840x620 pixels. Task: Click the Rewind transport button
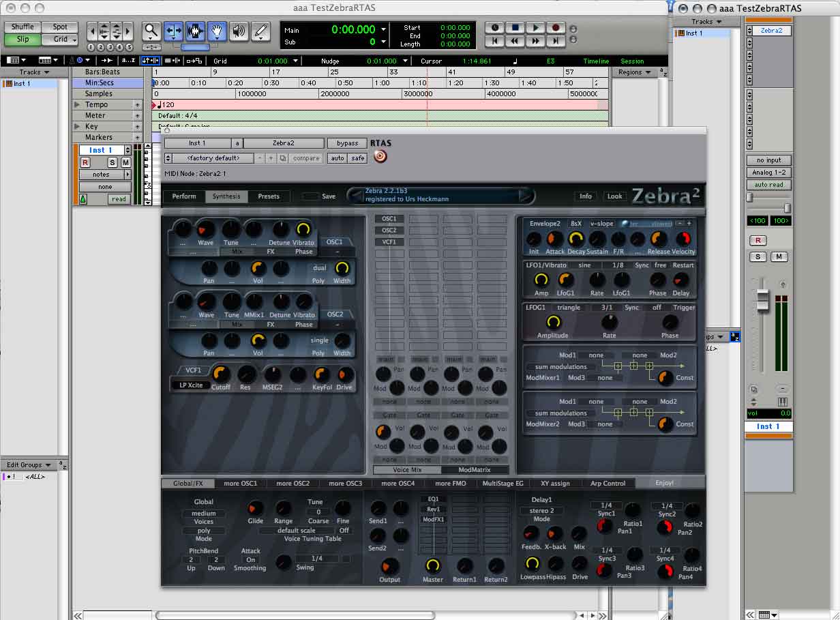click(515, 41)
